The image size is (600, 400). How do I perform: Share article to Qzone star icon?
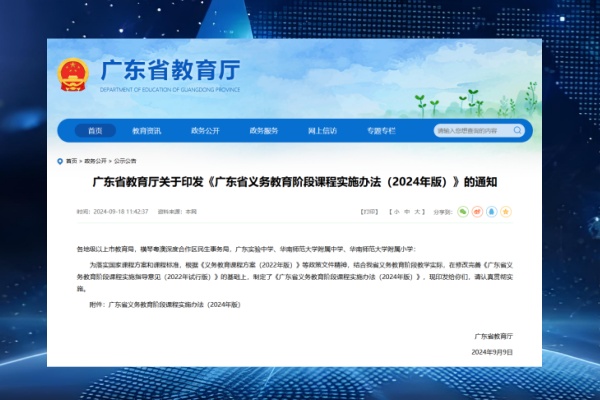(x=506, y=212)
